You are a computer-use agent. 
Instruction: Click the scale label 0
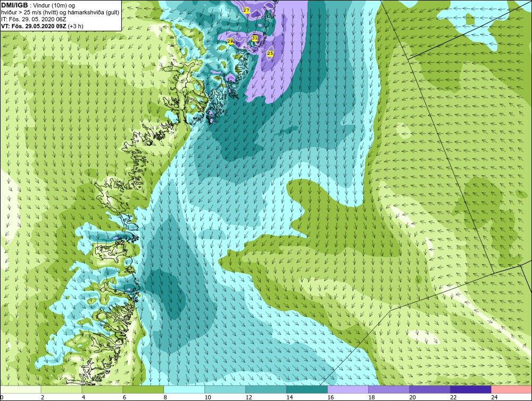click(2, 397)
